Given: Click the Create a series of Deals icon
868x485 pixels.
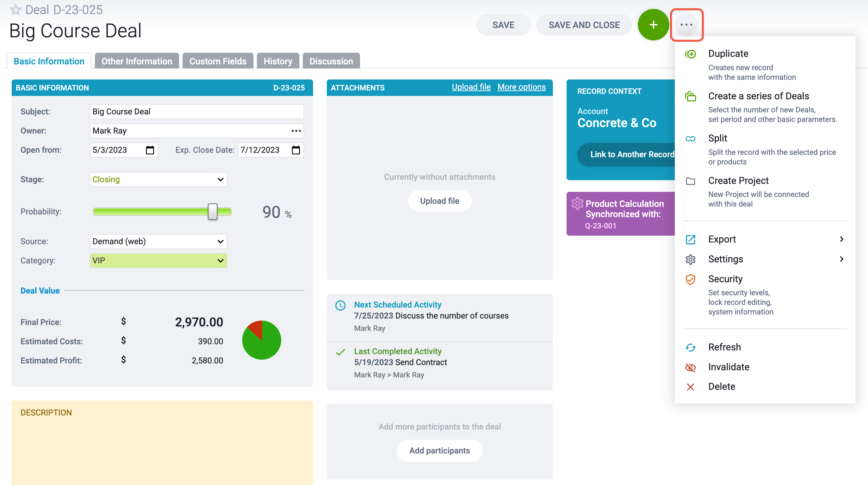Looking at the screenshot, I should click(x=691, y=96).
